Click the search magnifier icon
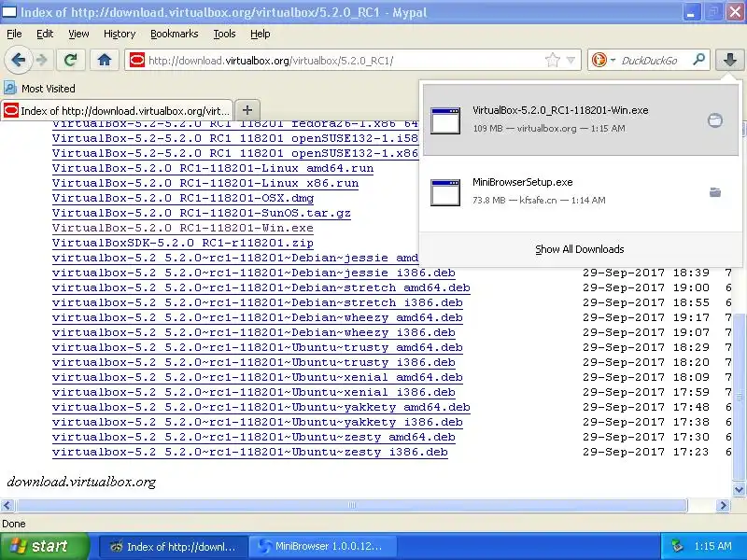 coord(698,60)
